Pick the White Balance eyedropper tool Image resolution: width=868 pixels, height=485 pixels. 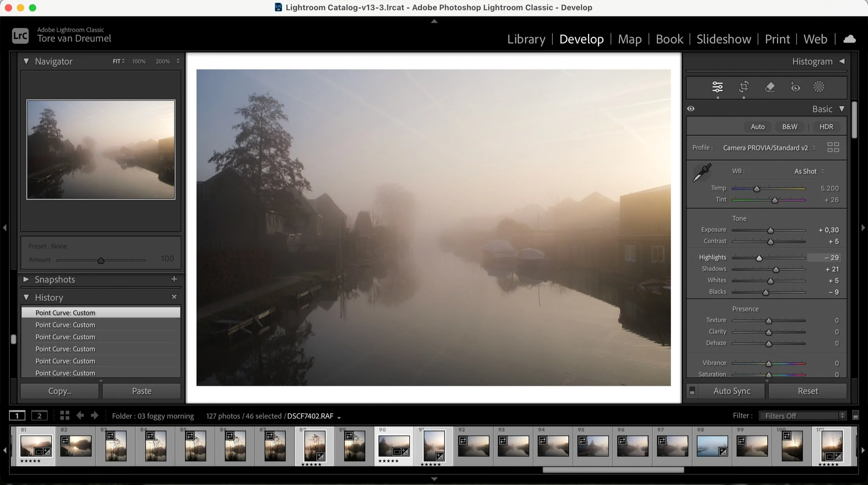click(702, 173)
